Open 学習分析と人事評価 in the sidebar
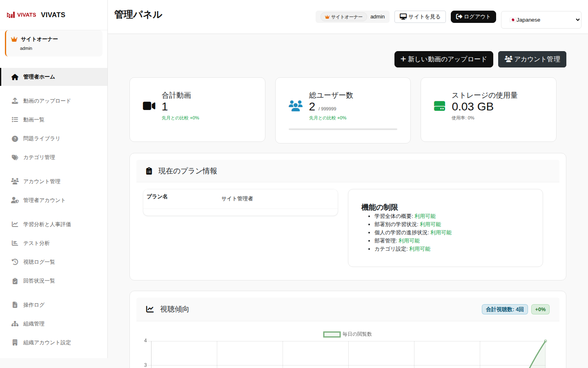 point(54,224)
